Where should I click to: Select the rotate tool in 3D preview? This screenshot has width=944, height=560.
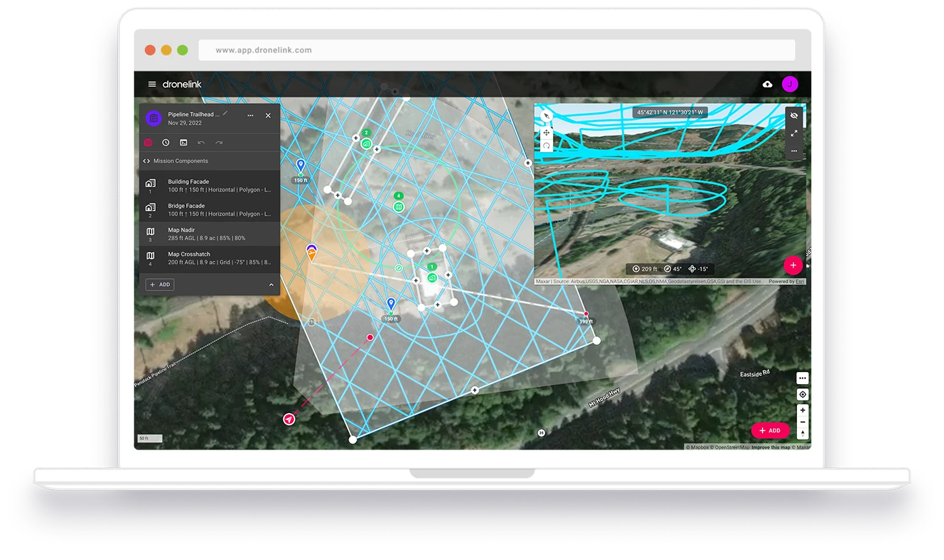tap(546, 146)
